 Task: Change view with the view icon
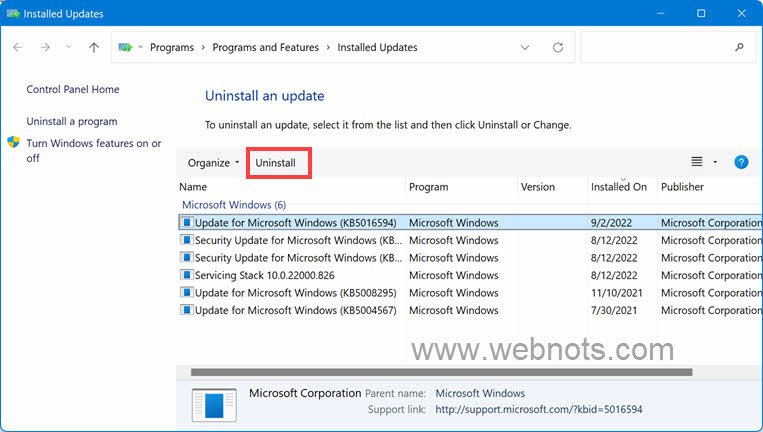tap(697, 162)
